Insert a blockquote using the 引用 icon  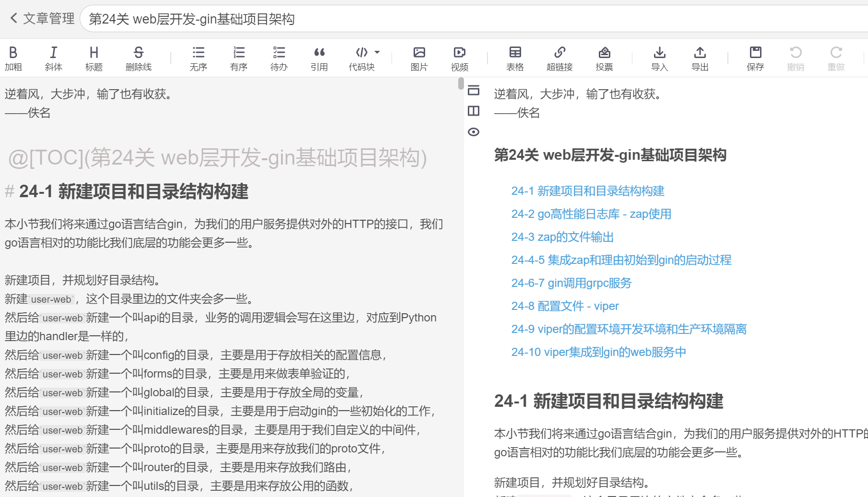(319, 58)
